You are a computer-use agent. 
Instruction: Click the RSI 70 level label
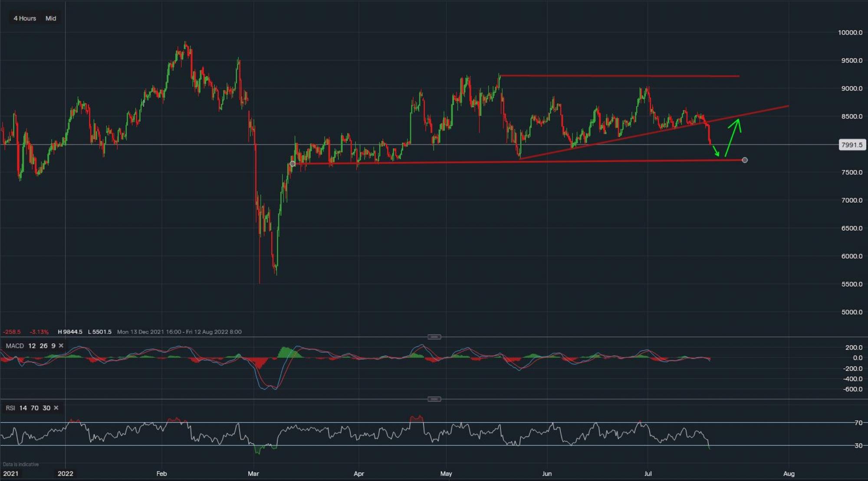coord(858,422)
